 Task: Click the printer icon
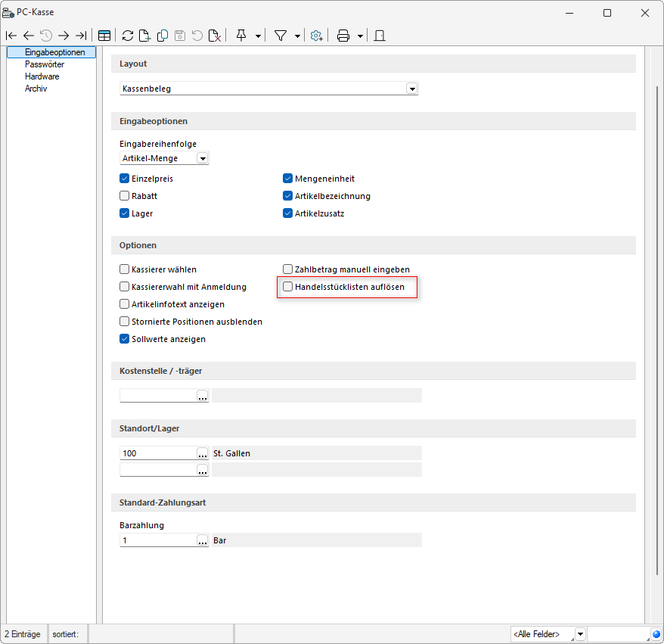click(x=343, y=36)
